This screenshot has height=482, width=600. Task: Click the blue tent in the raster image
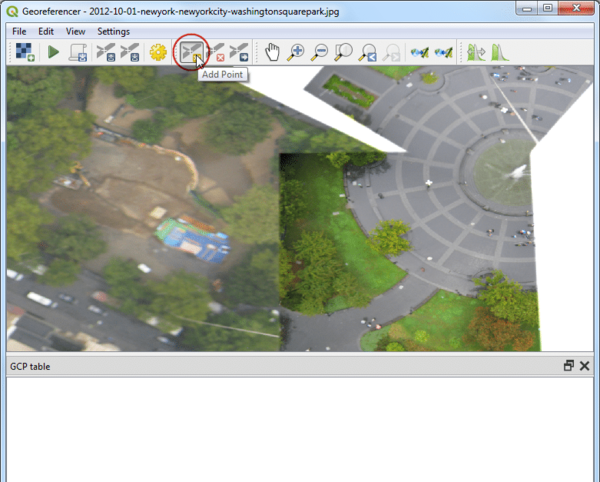(x=192, y=241)
